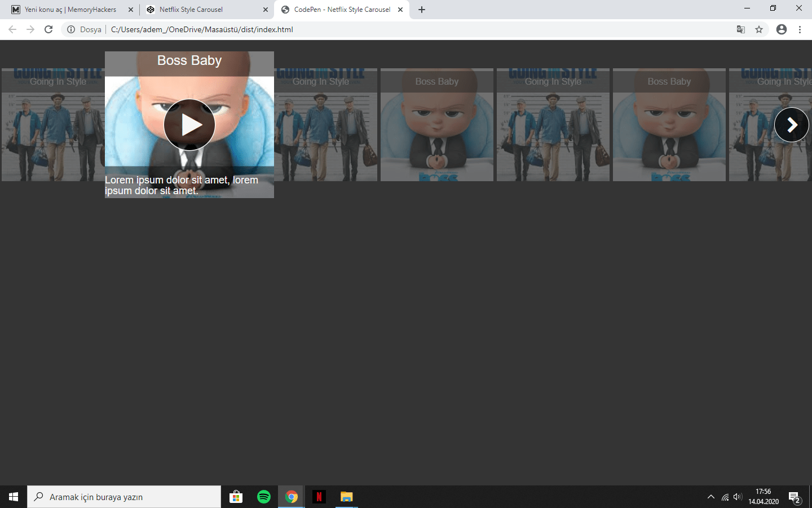Image resolution: width=812 pixels, height=508 pixels.
Task: Select the Going In Style card between the dimmed Boss Baby cards
Action: pos(553,125)
